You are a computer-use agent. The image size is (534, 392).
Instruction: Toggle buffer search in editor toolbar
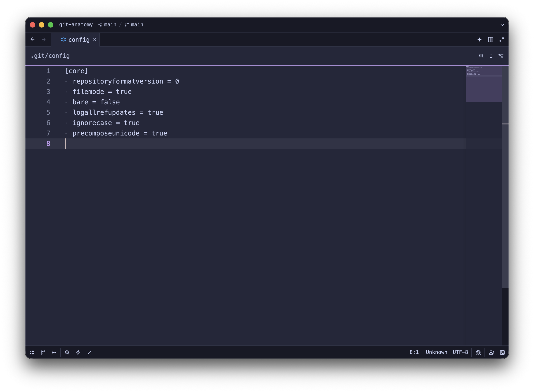[x=481, y=56]
